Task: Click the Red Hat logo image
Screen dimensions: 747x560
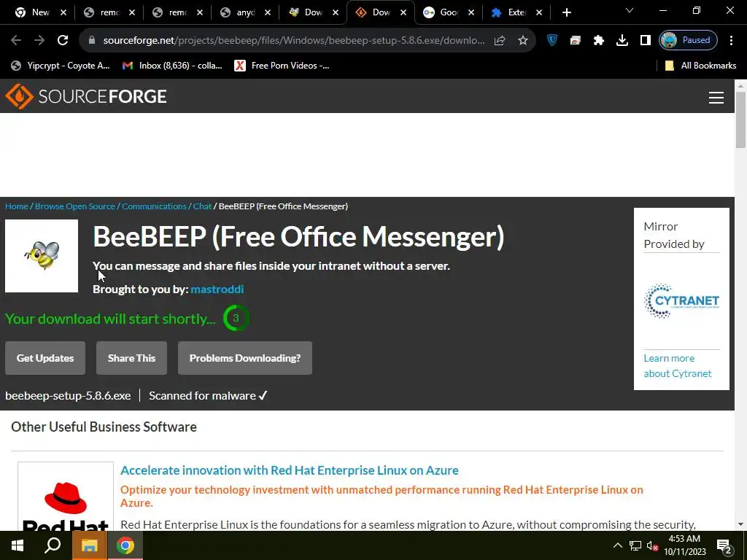Action: tap(66, 497)
